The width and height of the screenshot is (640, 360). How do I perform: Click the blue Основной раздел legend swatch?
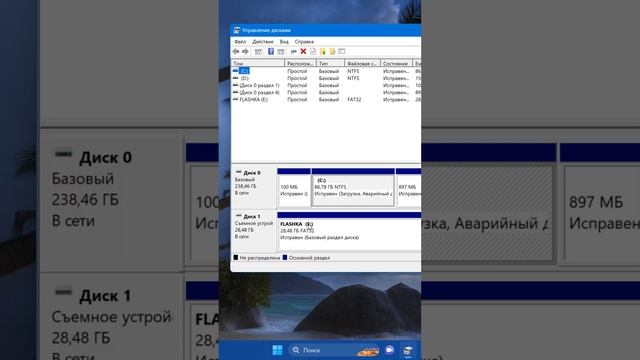(285, 258)
